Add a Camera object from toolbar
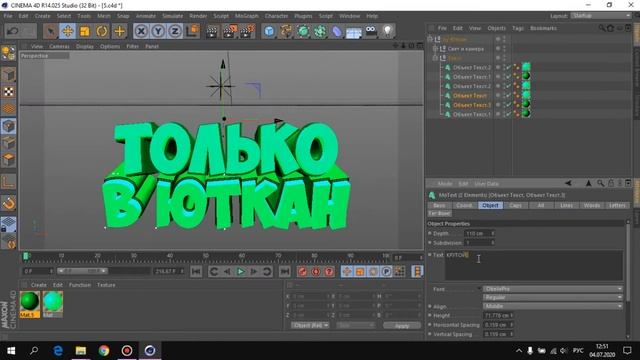640x360 pixels. pyautogui.click(x=371, y=31)
